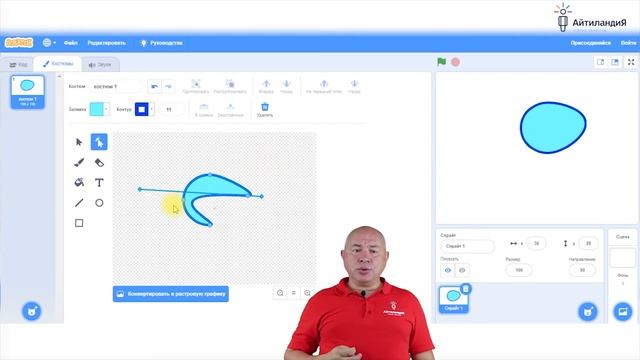Select the Line tool
Viewport: 640px width, 360px height.
point(79,202)
